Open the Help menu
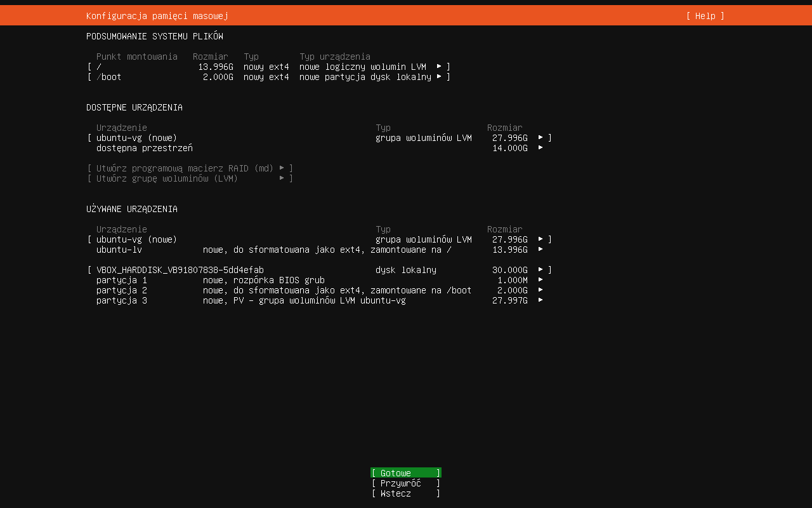Viewport: 812px width, 508px height. (x=705, y=16)
